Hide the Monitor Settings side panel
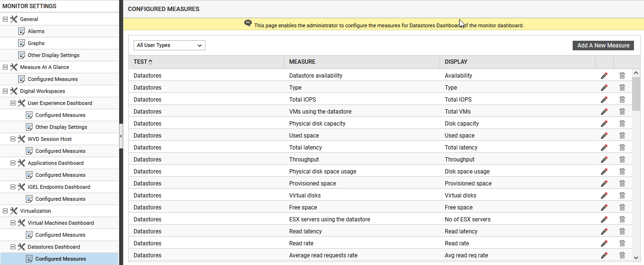Screen dimensions: 644x265 click(x=121, y=136)
